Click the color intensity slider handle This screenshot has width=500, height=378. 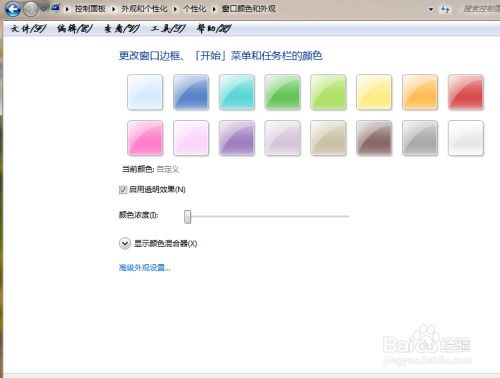(188, 217)
